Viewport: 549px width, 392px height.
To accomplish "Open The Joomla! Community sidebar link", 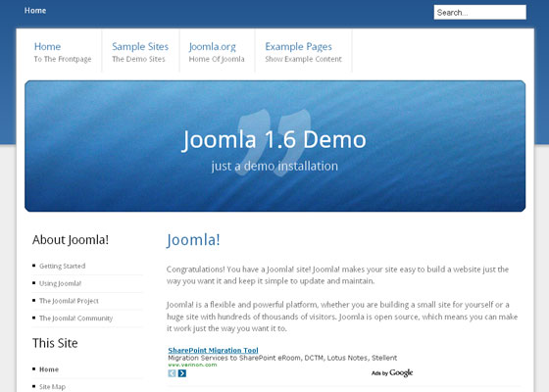I will click(x=76, y=318).
